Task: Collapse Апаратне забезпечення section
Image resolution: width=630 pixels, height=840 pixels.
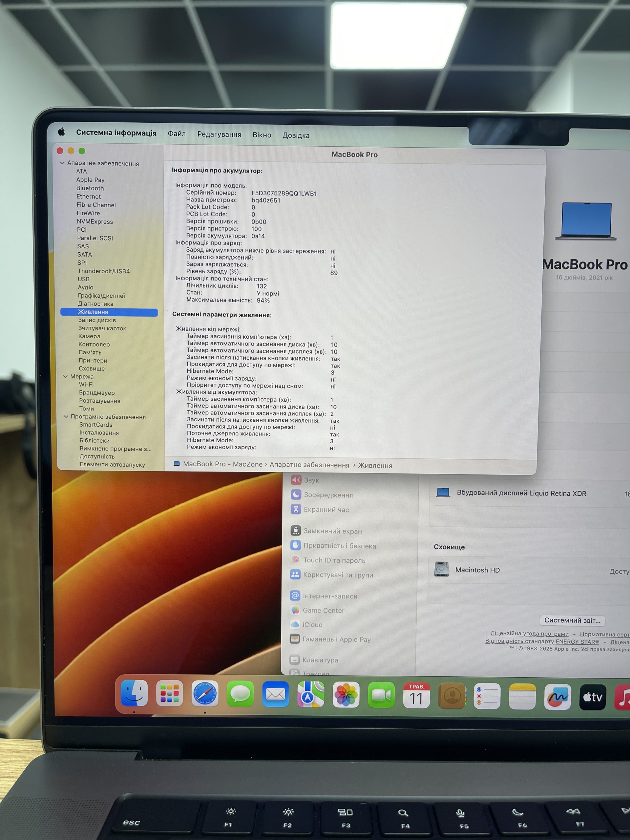Action: coord(62,163)
